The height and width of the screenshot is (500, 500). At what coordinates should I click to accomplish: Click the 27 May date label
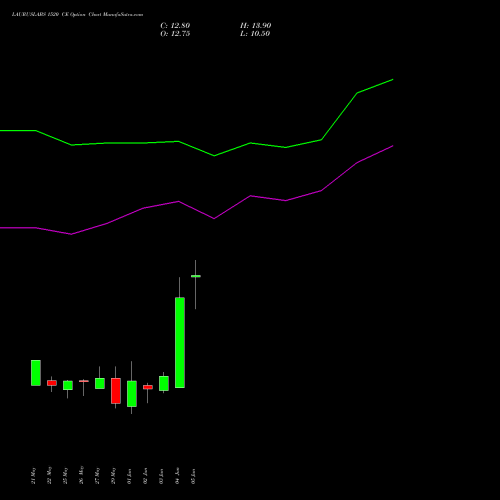(97, 476)
